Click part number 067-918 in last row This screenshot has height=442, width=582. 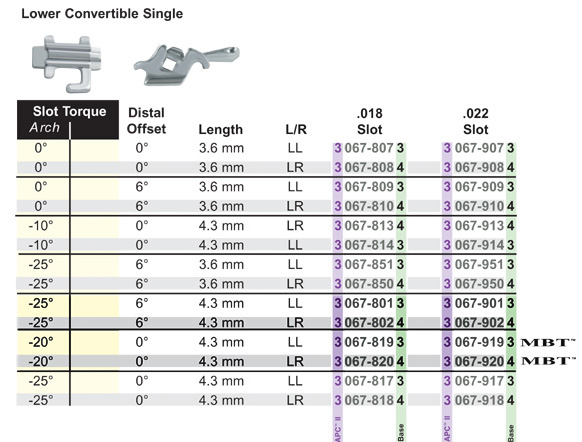[x=479, y=400]
